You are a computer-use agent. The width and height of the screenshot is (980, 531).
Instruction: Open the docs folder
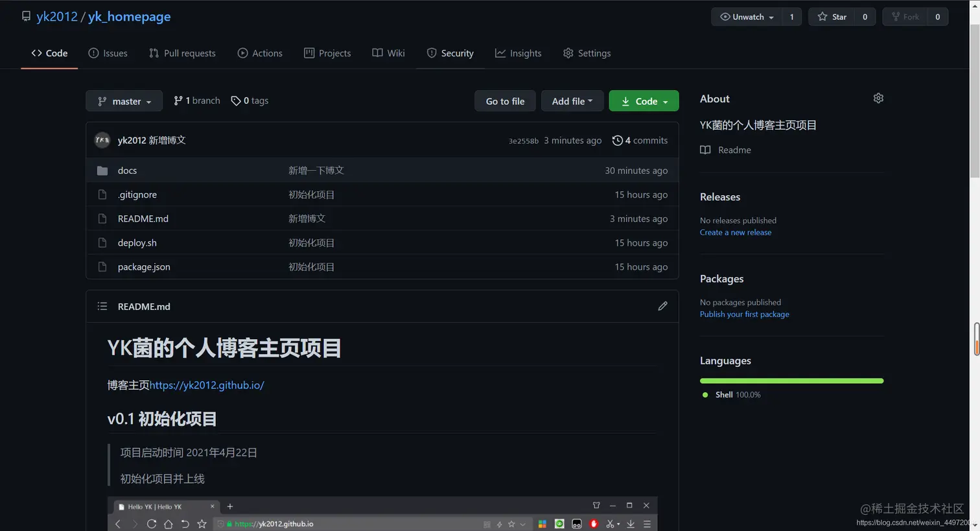point(127,171)
